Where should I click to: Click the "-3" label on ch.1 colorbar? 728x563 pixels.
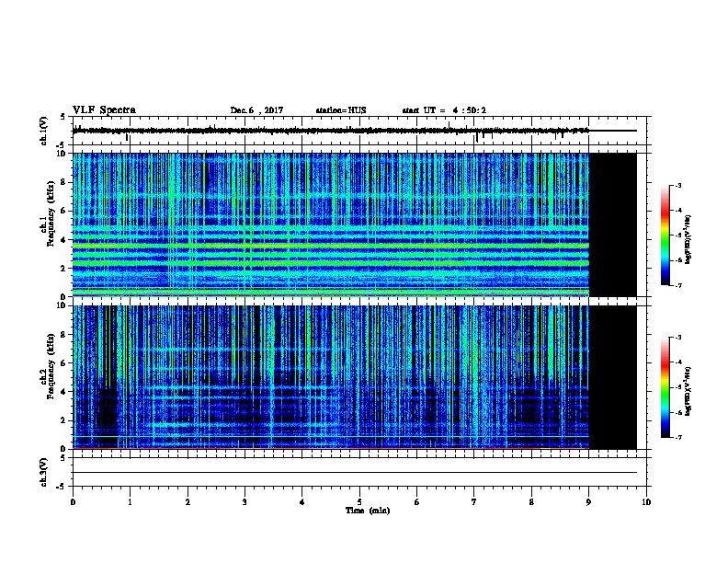(677, 185)
